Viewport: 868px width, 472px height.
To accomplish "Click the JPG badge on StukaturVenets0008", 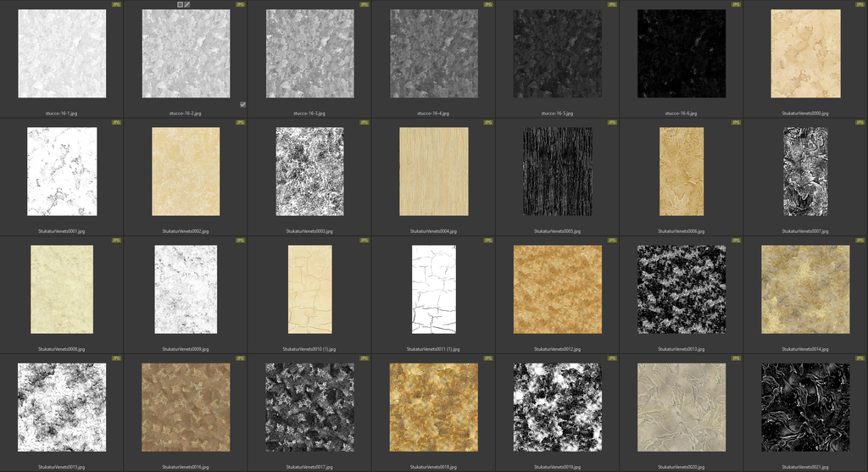I will pos(116,240).
